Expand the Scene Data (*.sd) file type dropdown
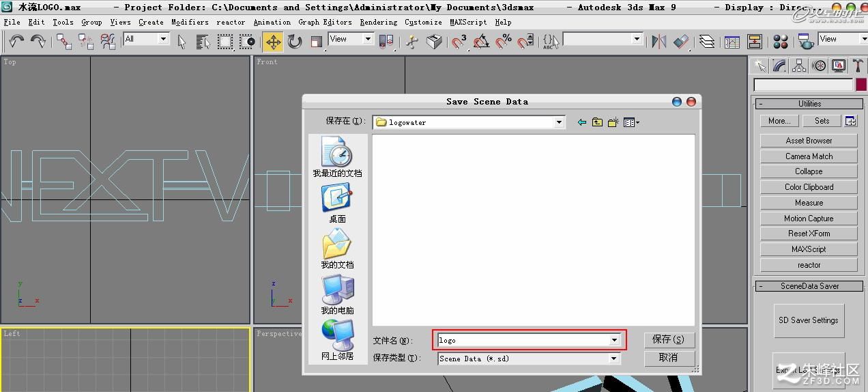The image size is (868, 392). pos(613,359)
